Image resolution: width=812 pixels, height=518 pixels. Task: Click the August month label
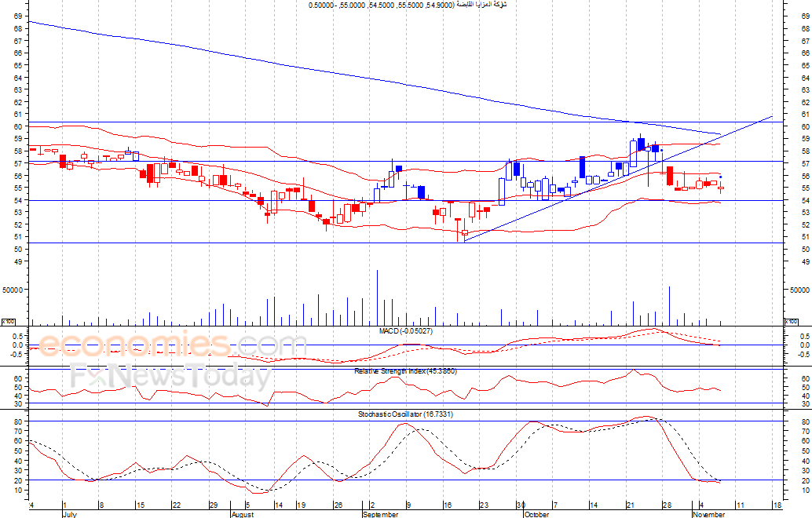point(243,514)
